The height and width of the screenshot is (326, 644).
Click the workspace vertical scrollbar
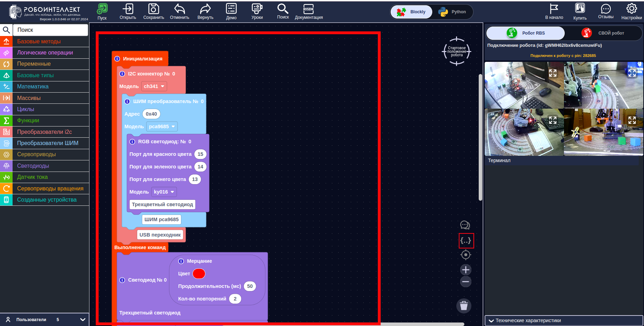[x=480, y=137]
